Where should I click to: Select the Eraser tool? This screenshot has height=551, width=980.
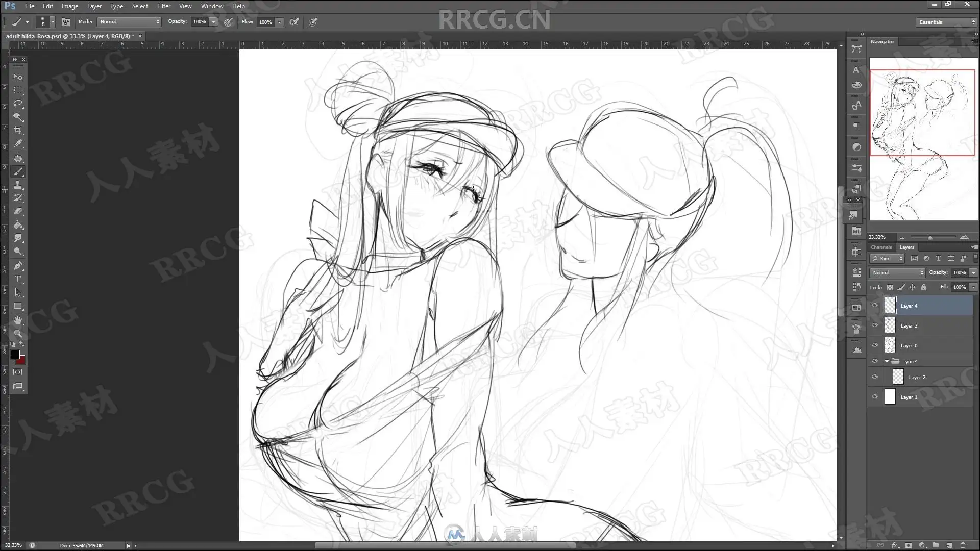(18, 211)
